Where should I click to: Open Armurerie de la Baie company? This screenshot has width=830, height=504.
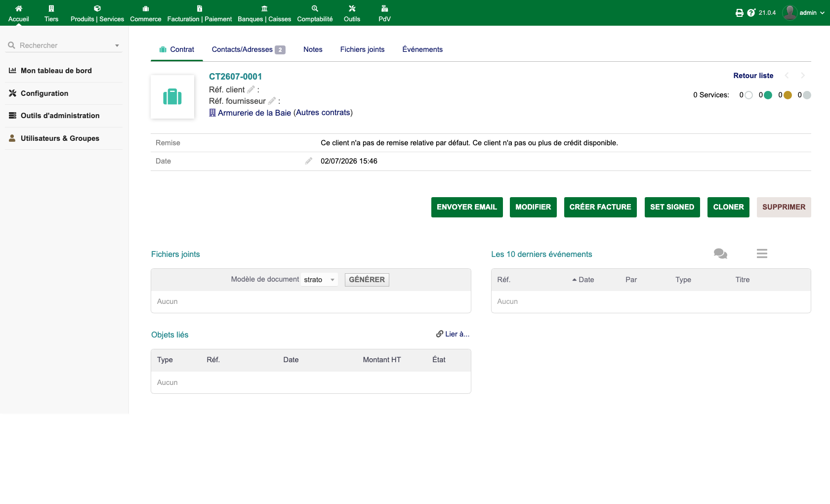tap(254, 113)
